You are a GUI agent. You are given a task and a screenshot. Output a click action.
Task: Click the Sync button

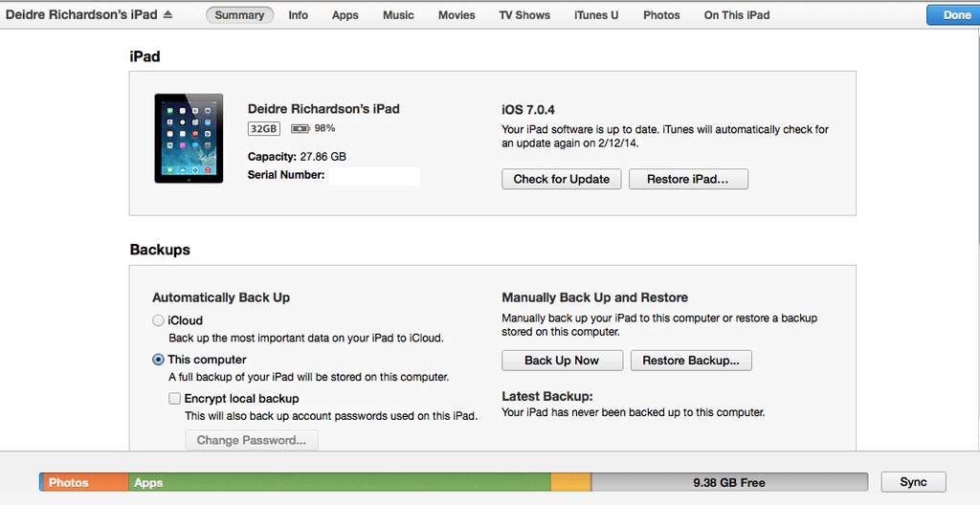(913, 482)
